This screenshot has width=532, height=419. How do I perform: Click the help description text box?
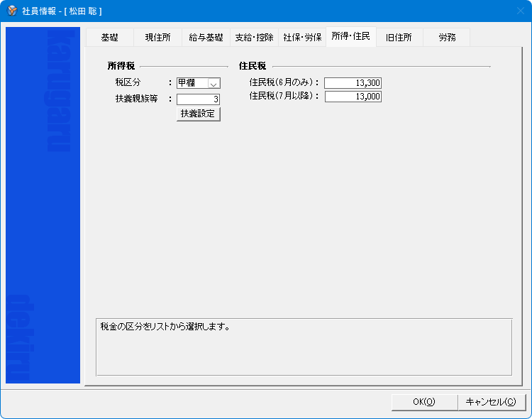tap(304, 347)
